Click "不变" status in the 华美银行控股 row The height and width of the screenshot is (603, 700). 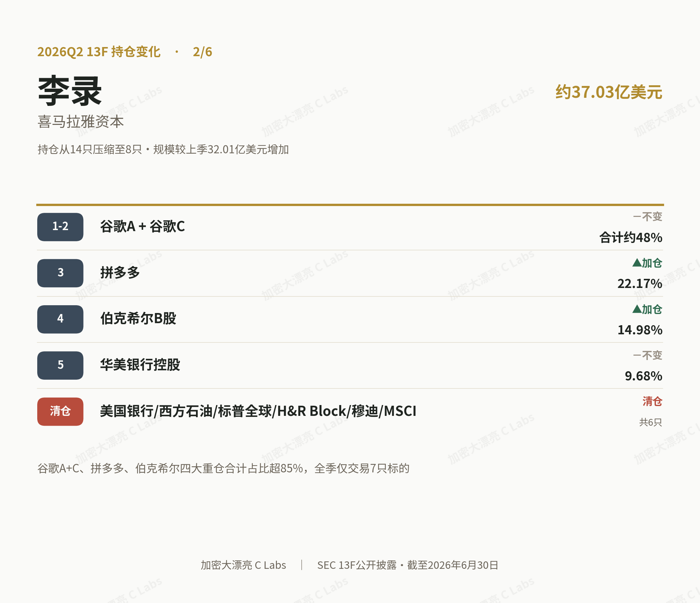pos(648,355)
